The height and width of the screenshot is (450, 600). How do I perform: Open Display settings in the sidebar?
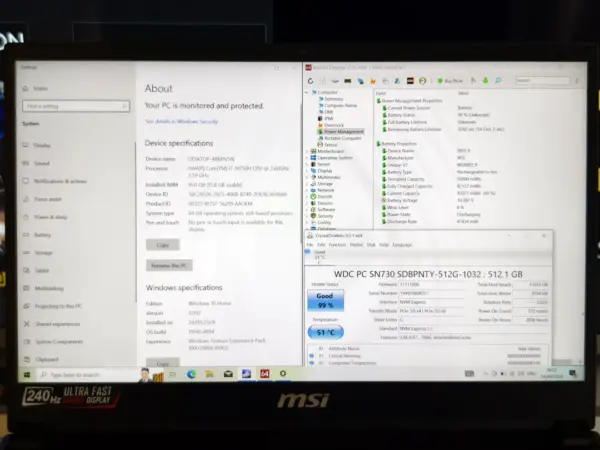pyautogui.click(x=37, y=145)
